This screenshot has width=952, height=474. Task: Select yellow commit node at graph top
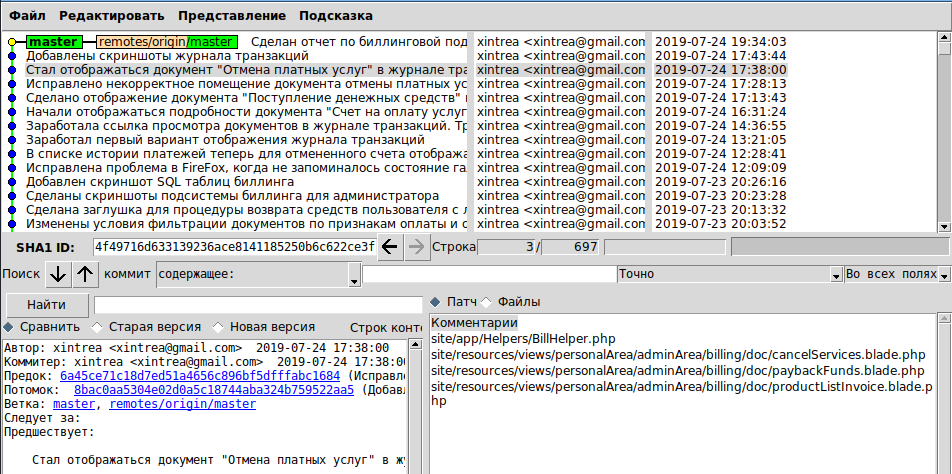click(12, 42)
